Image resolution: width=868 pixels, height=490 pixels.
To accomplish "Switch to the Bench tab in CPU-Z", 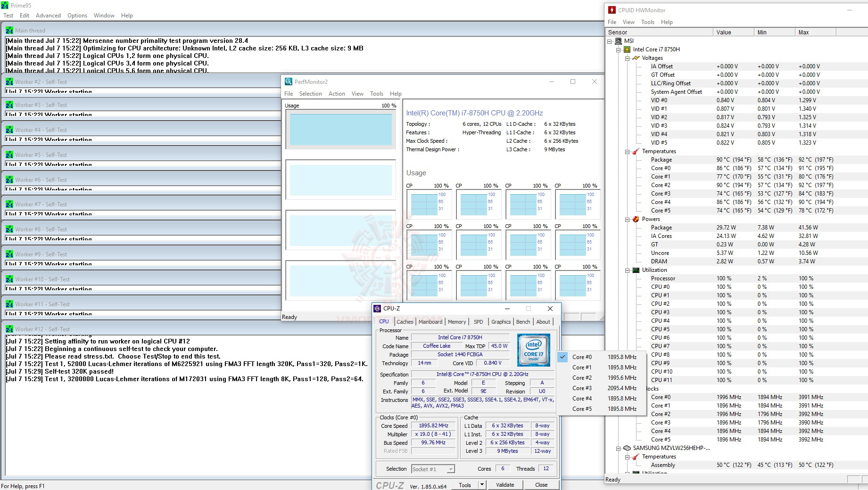I will (x=523, y=322).
